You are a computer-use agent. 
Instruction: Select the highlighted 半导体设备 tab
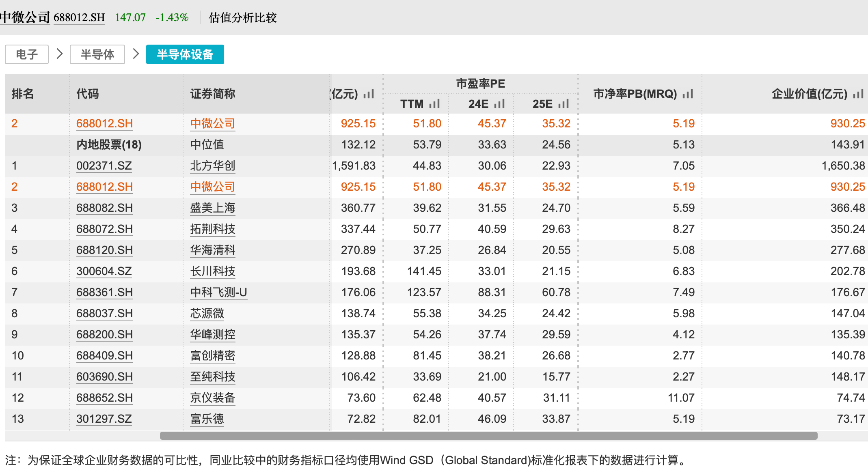pos(185,54)
